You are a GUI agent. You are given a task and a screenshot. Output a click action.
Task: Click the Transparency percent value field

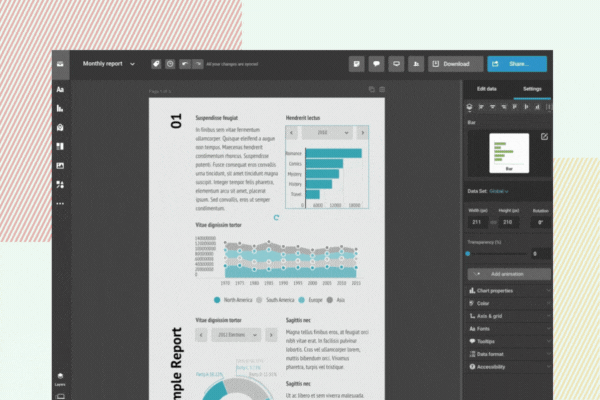pyautogui.click(x=540, y=254)
